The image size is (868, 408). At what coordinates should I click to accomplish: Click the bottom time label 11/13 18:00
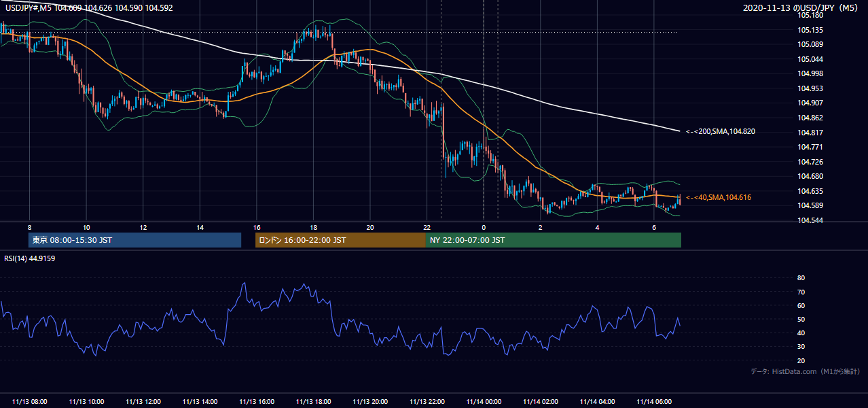coord(313,402)
